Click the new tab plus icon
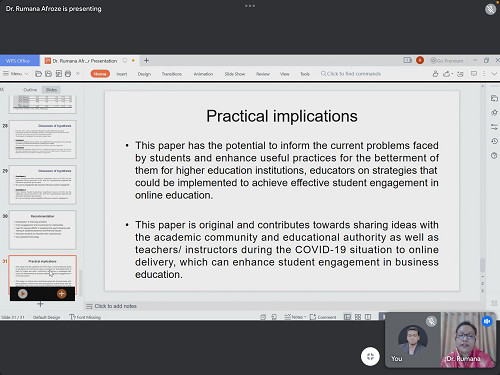The width and height of the screenshot is (500, 375). click(146, 61)
